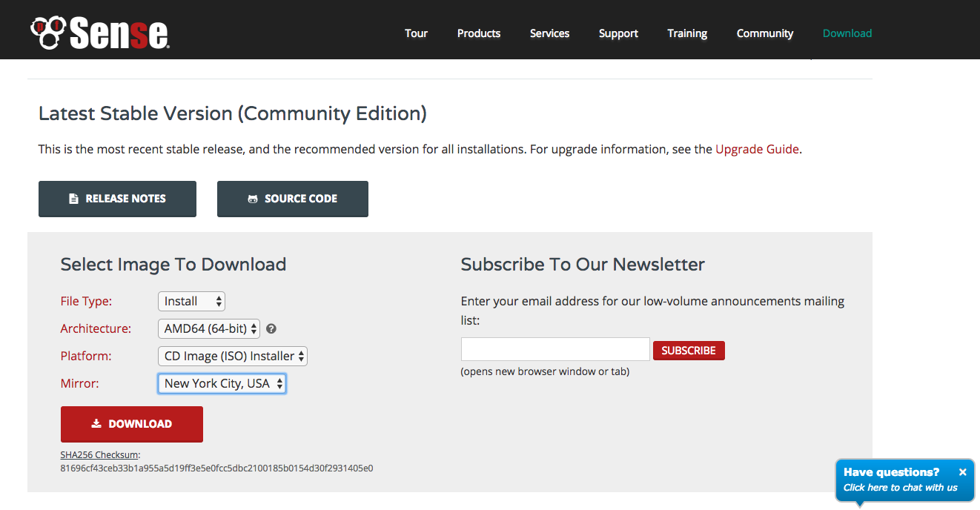Close the chat popup with X
The image size is (980, 510).
[x=962, y=472]
